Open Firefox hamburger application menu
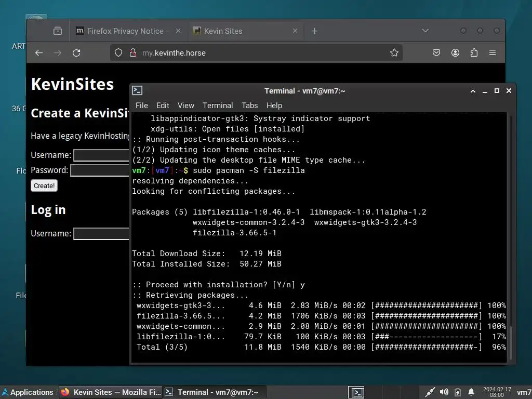 (x=493, y=52)
